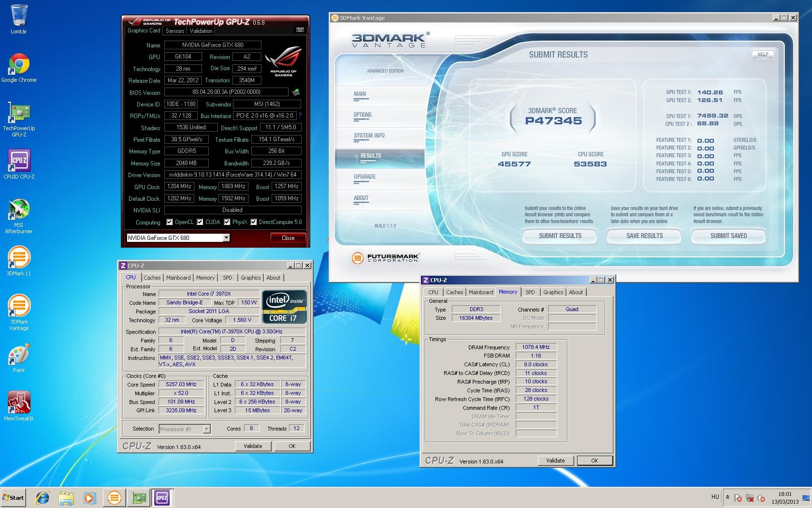Click the SAVE RESULTS button

point(644,236)
